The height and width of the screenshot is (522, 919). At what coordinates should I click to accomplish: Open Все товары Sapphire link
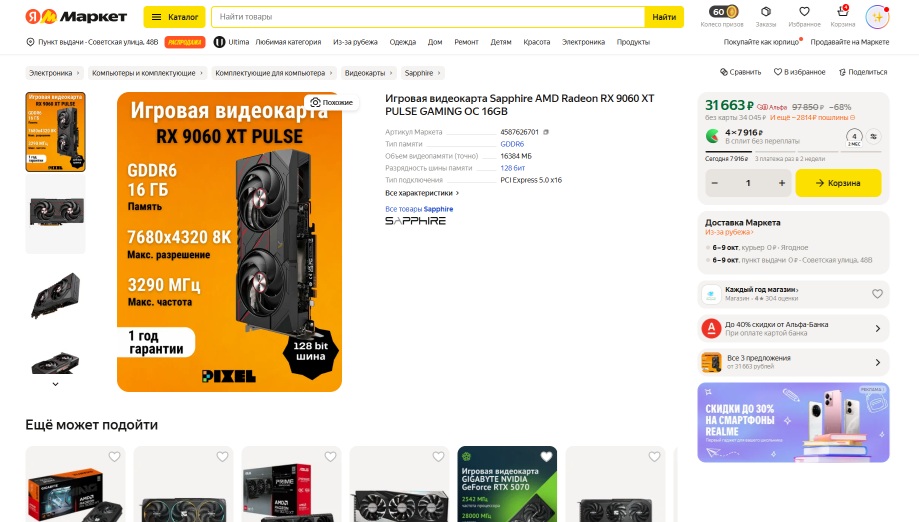tap(419, 209)
